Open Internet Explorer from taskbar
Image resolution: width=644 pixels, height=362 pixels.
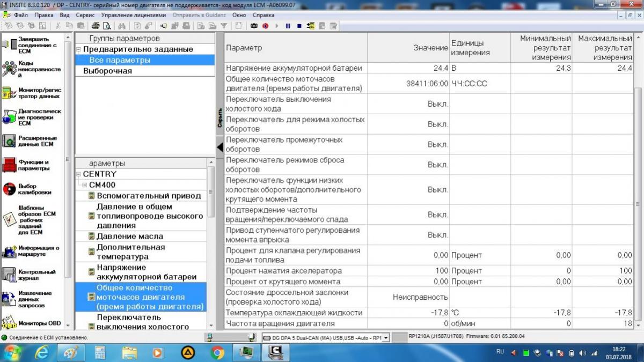(x=42, y=352)
